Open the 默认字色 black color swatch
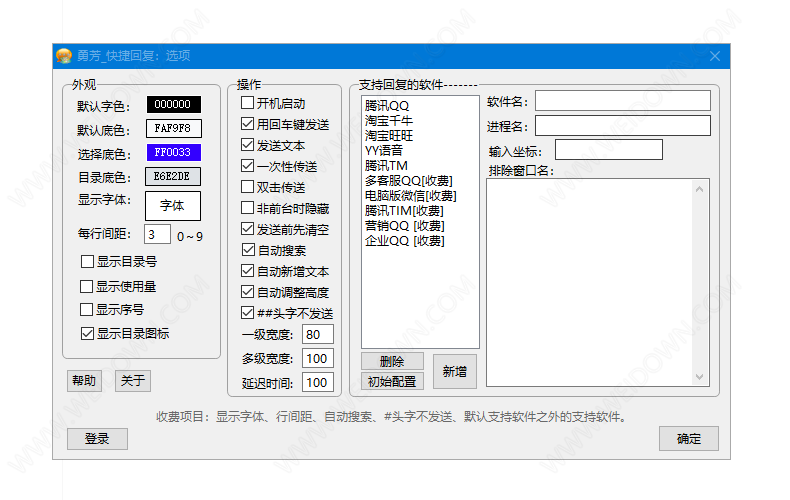Viewport: 790px width, 500px height. [x=173, y=104]
